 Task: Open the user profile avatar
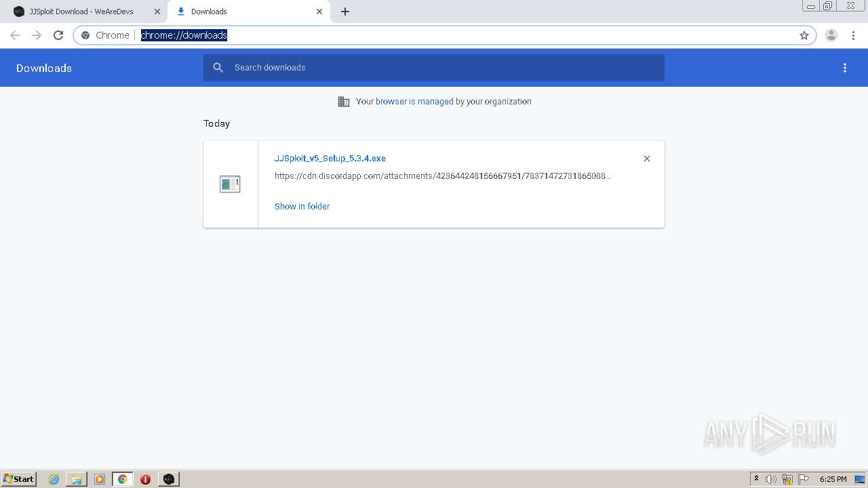[x=831, y=35]
